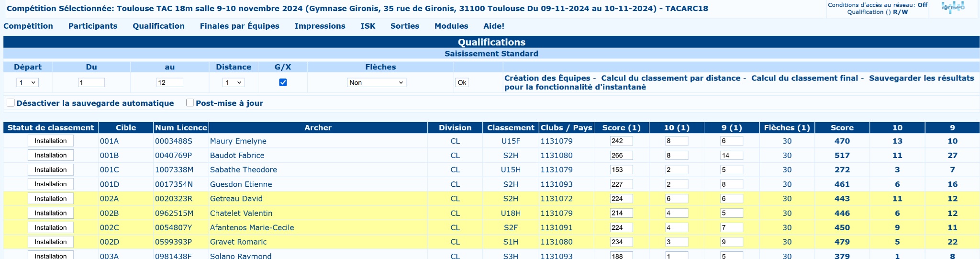Enable Désactiver la sauvegarde automatique checkbox
Image resolution: width=980 pixels, height=259 pixels.
click(x=11, y=102)
